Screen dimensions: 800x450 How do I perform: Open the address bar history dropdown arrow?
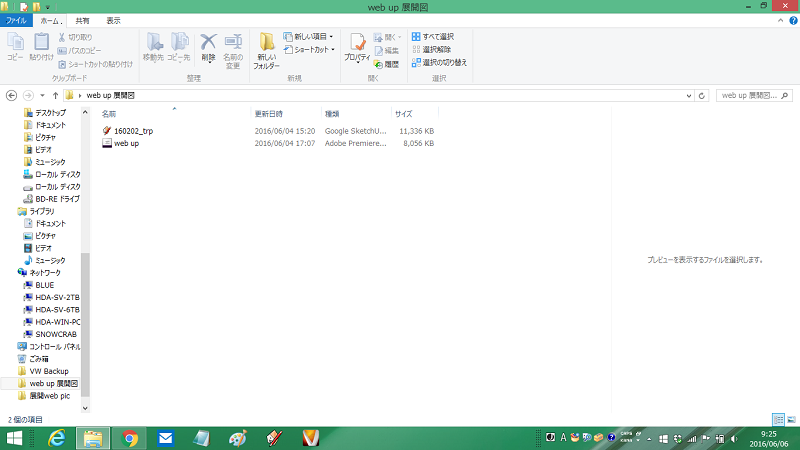(x=690, y=95)
